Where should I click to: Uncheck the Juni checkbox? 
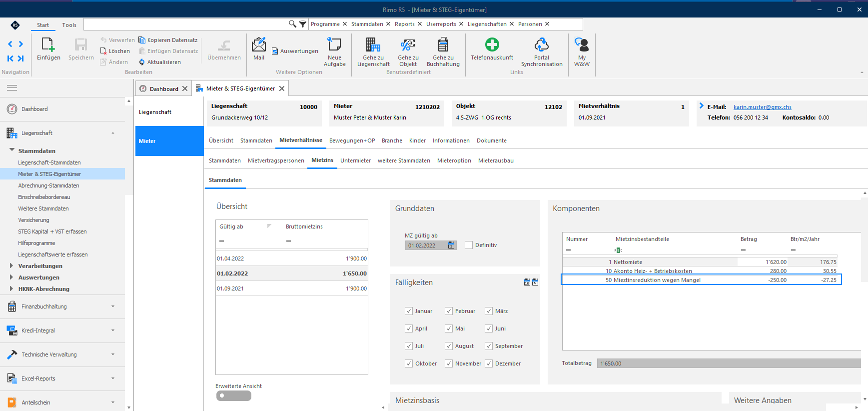pyautogui.click(x=489, y=328)
